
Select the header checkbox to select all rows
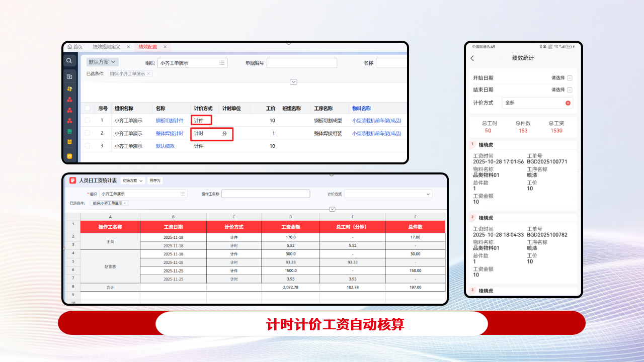87,108
